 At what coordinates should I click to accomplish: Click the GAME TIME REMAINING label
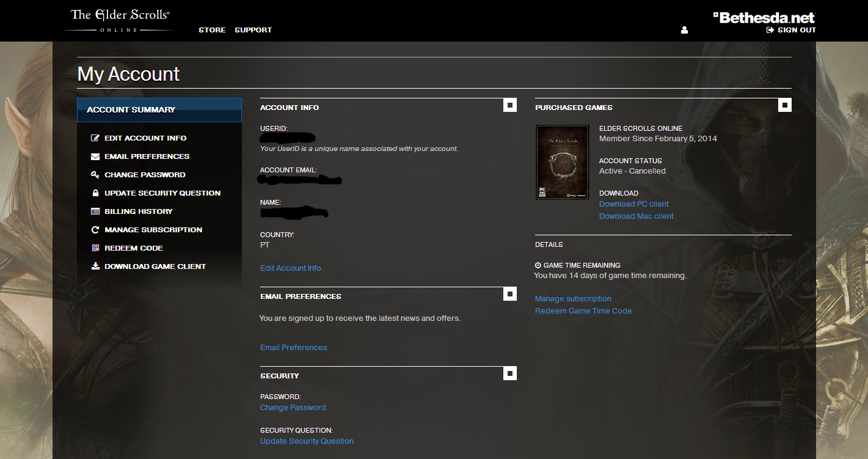(x=582, y=266)
